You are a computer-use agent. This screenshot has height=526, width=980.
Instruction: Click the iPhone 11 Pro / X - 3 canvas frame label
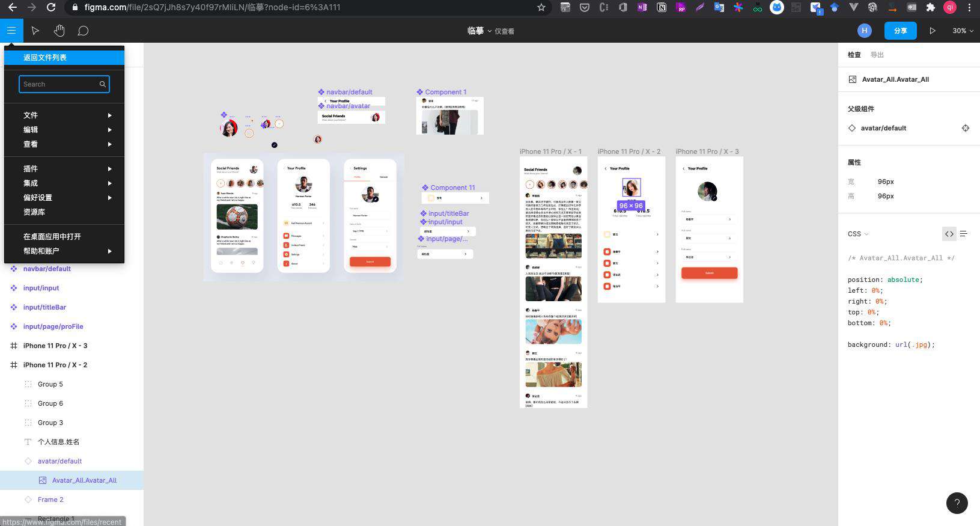click(x=707, y=151)
